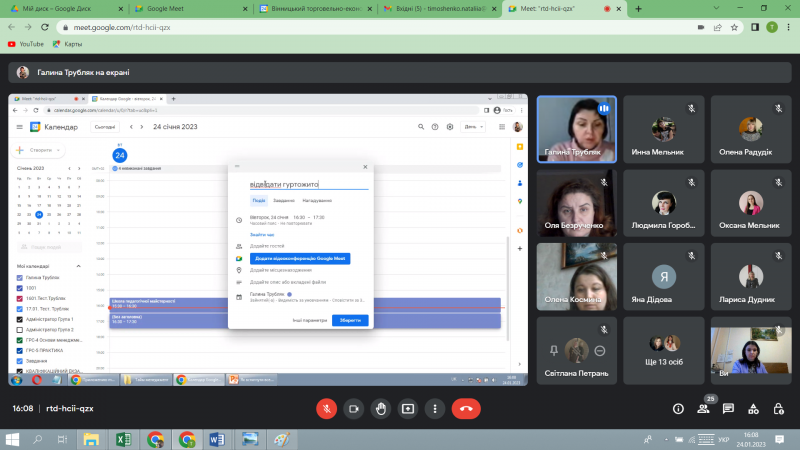
Task: Click 'Зберегти' in shared Calendar dialog
Action: [x=350, y=320]
